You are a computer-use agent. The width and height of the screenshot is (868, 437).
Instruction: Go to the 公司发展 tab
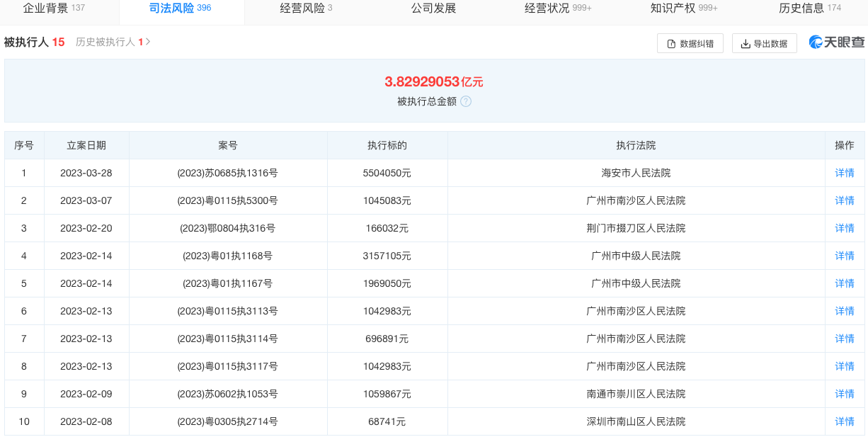point(433,8)
